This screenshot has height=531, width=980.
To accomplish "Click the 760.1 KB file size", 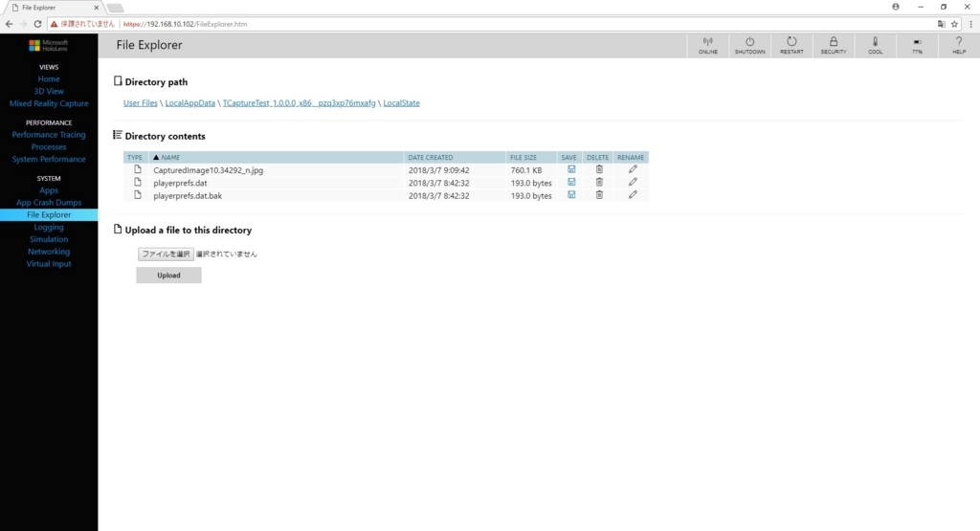I will click(526, 170).
